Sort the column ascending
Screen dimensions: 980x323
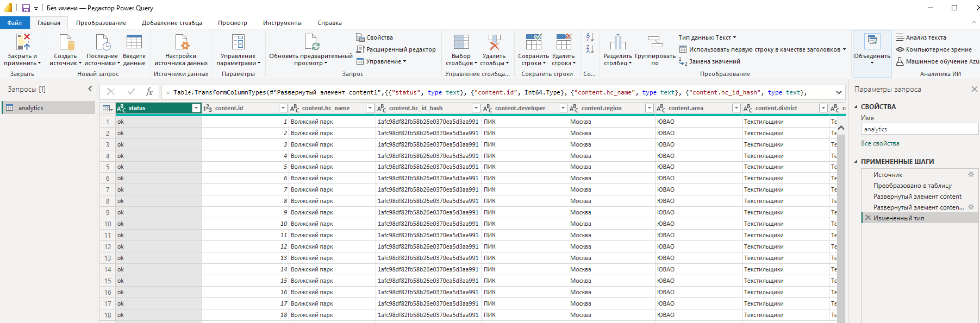click(x=590, y=37)
